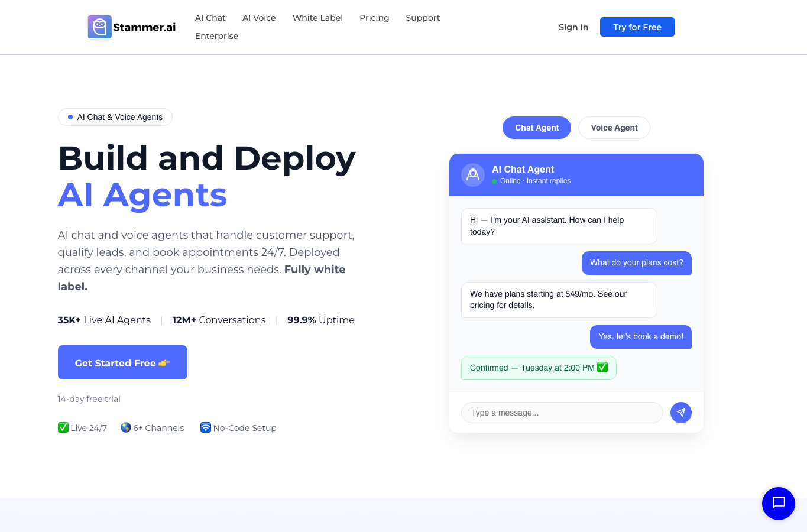Click the 'AI Chat Agent' header title
Viewport: 807px width, 532px height.
523,169
